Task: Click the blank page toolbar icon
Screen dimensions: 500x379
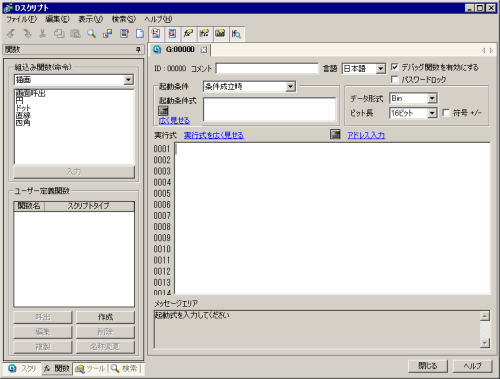Action: 140,33
